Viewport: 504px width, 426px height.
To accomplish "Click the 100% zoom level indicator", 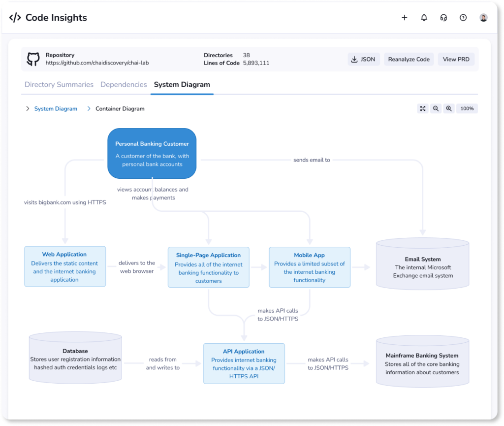I will tap(467, 109).
